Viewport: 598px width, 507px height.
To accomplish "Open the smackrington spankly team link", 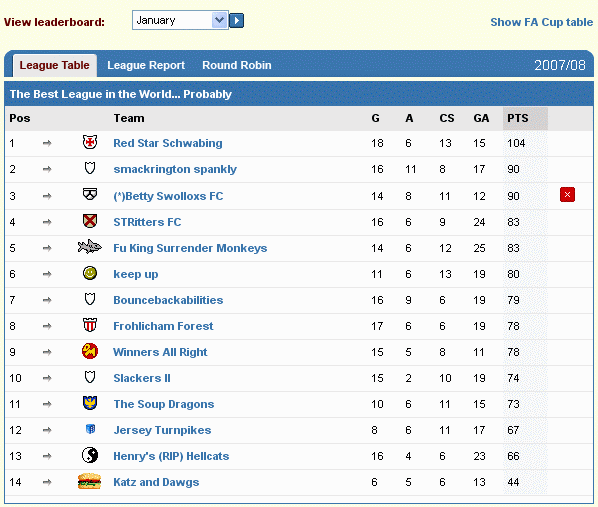I will 175,169.
